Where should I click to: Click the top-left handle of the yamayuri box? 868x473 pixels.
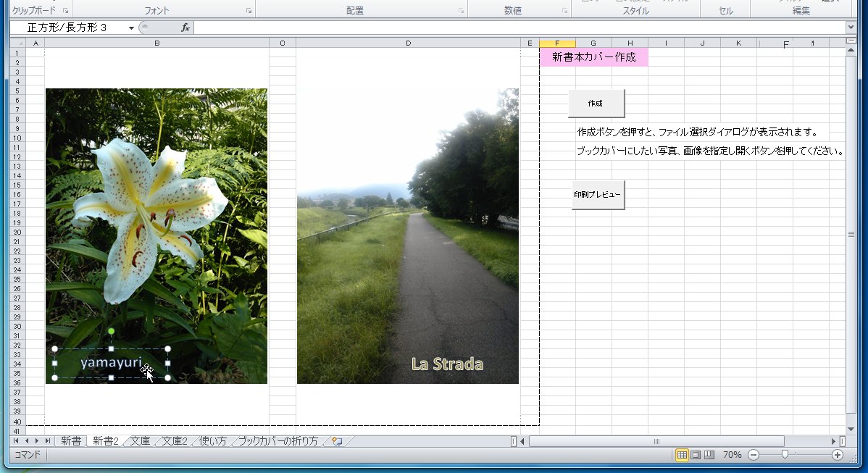[x=54, y=349]
